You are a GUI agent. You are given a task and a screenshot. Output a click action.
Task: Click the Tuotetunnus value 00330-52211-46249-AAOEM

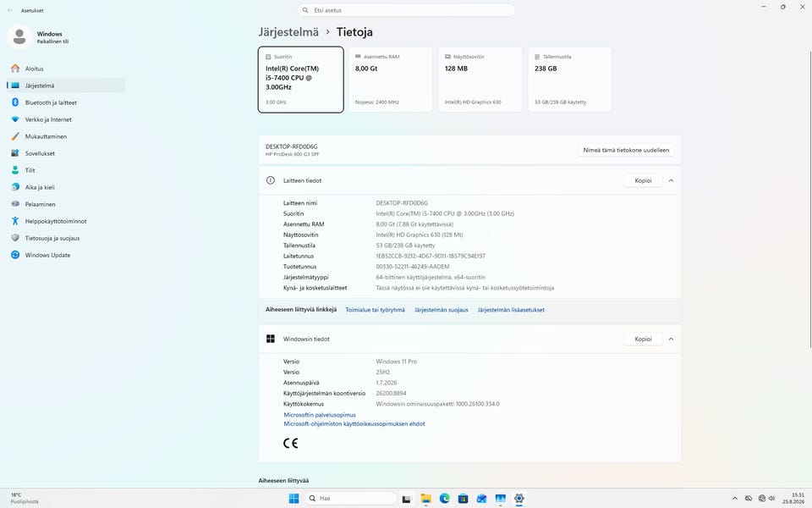coord(413,267)
